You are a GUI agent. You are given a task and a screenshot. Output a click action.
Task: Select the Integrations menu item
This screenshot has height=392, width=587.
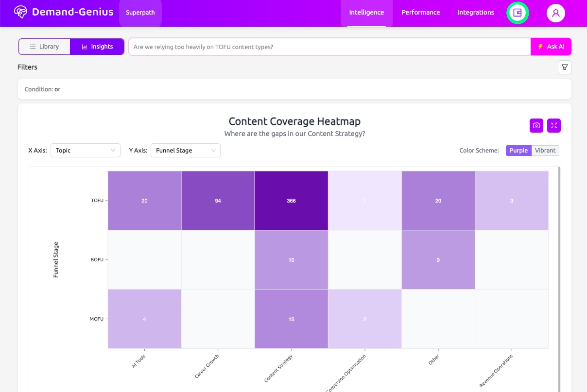click(475, 13)
